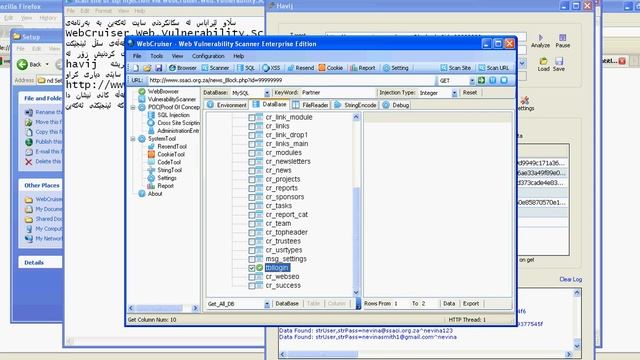The image size is (640, 360).
Task: Check the cr_news table checkbox
Action: pos(251,171)
